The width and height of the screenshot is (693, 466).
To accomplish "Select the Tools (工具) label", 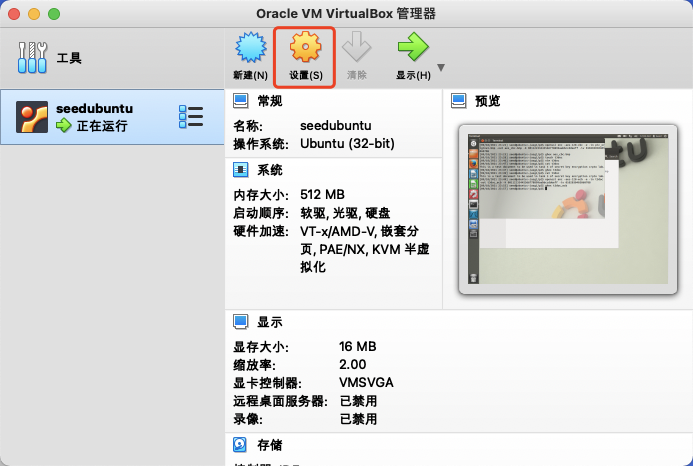I will click(x=69, y=58).
